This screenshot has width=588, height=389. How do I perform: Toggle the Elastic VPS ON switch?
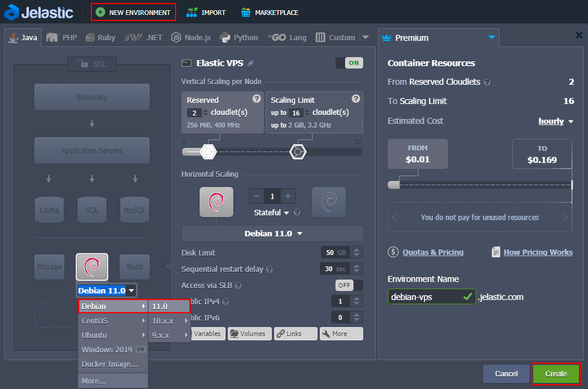(349, 63)
